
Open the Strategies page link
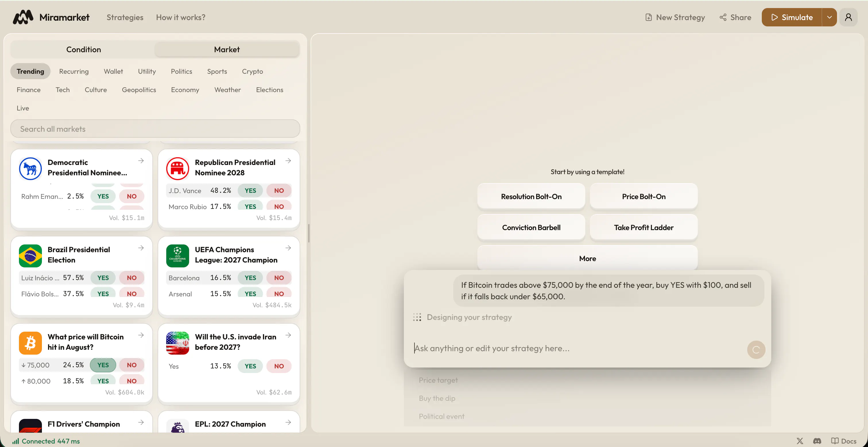[x=125, y=17]
